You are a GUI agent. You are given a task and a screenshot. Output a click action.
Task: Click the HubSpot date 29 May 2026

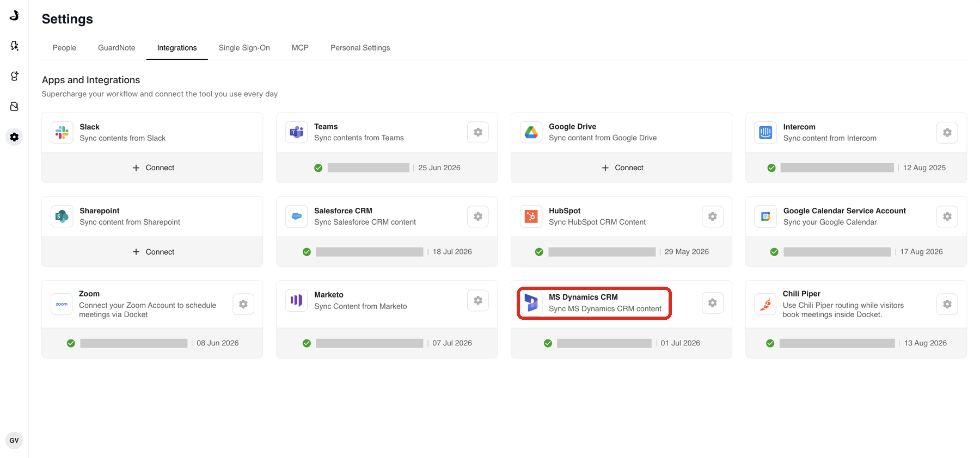[x=687, y=251]
